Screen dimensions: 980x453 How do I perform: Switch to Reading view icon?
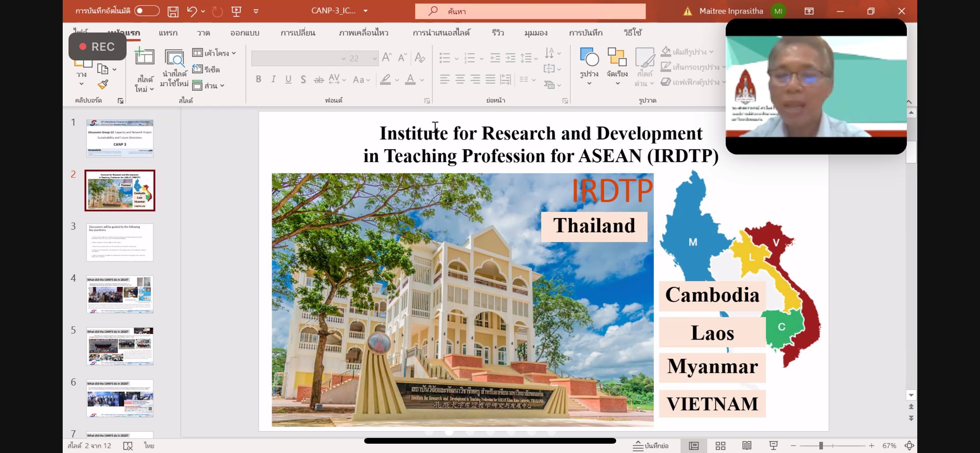point(747,446)
